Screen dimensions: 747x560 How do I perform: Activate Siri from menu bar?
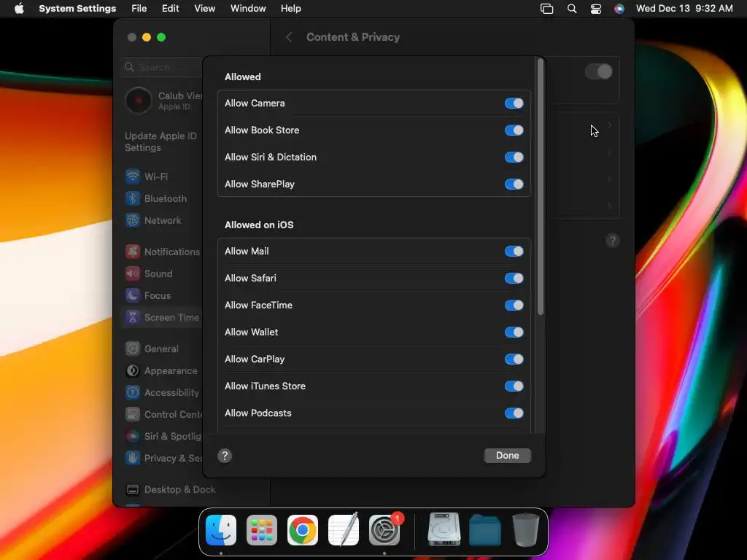[619, 9]
